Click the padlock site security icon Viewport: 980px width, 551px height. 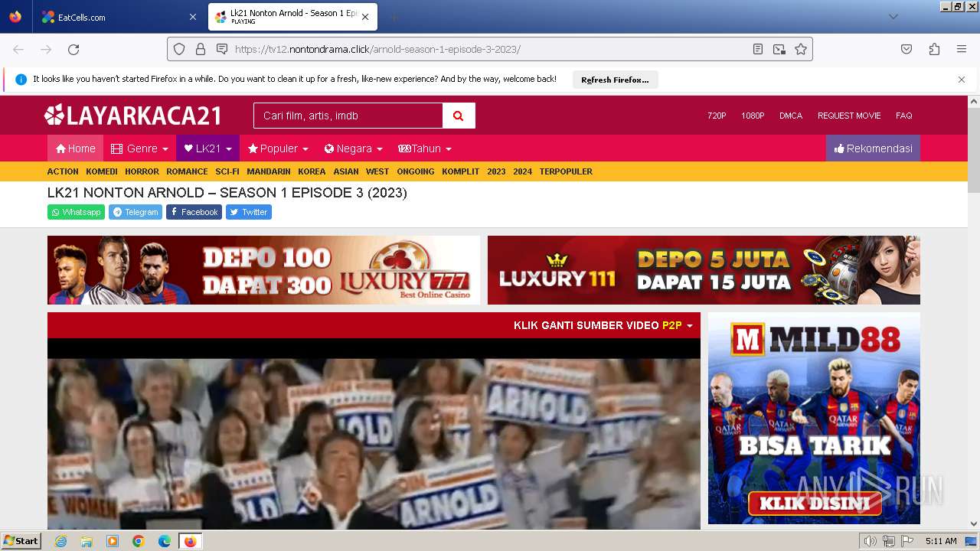(x=201, y=49)
